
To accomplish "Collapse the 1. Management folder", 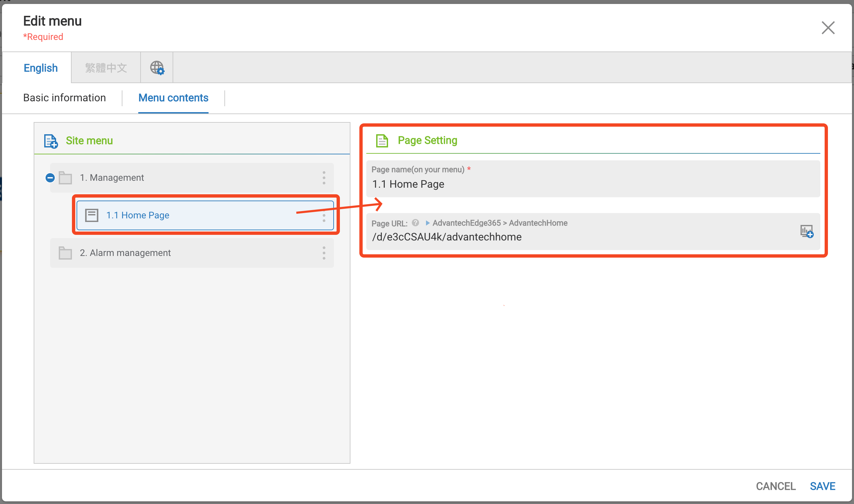I will coord(50,178).
